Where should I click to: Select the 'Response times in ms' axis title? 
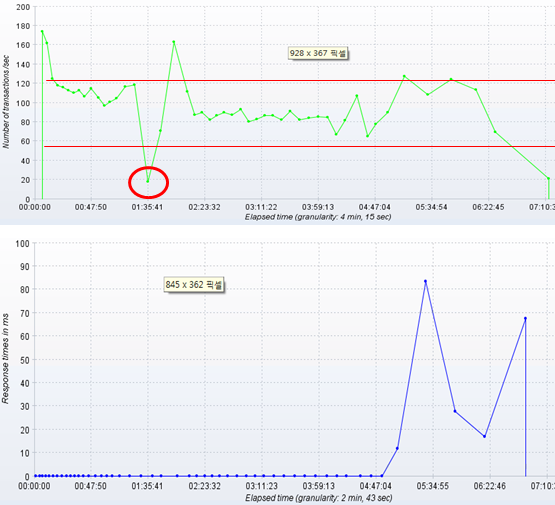point(5,358)
